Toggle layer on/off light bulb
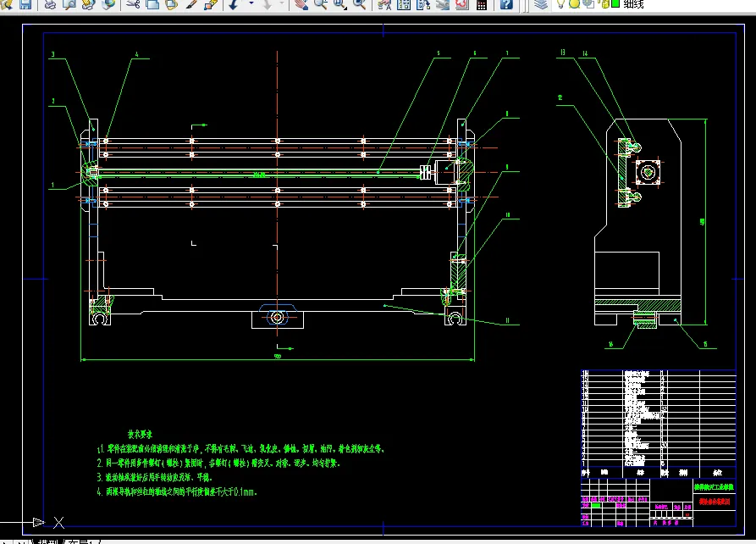This screenshot has height=544, width=756. pos(560,4)
